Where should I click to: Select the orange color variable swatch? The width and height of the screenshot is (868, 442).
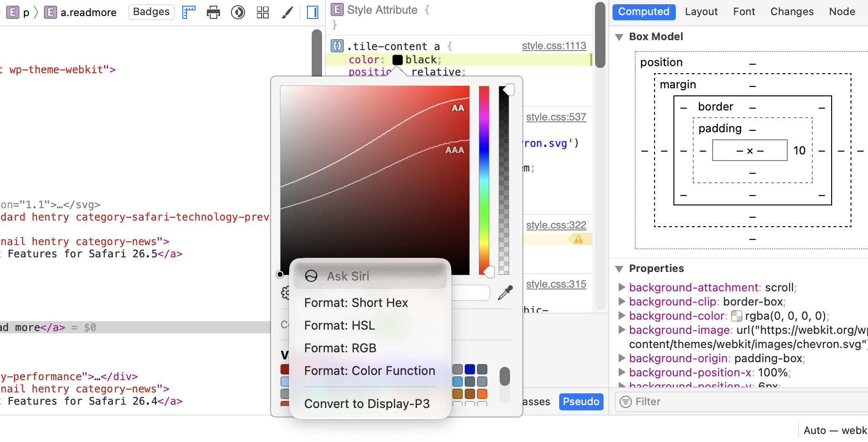pos(482,394)
